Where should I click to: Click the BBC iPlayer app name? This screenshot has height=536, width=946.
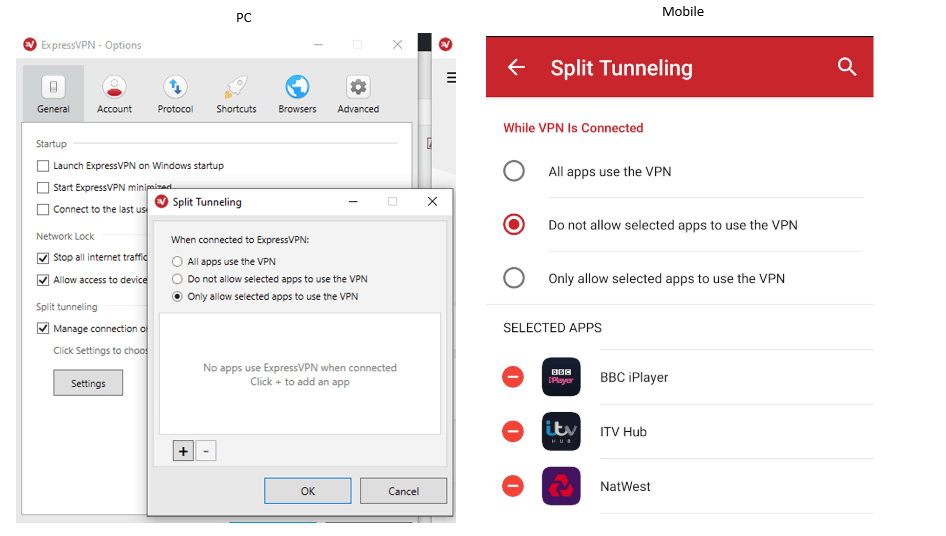tap(634, 378)
